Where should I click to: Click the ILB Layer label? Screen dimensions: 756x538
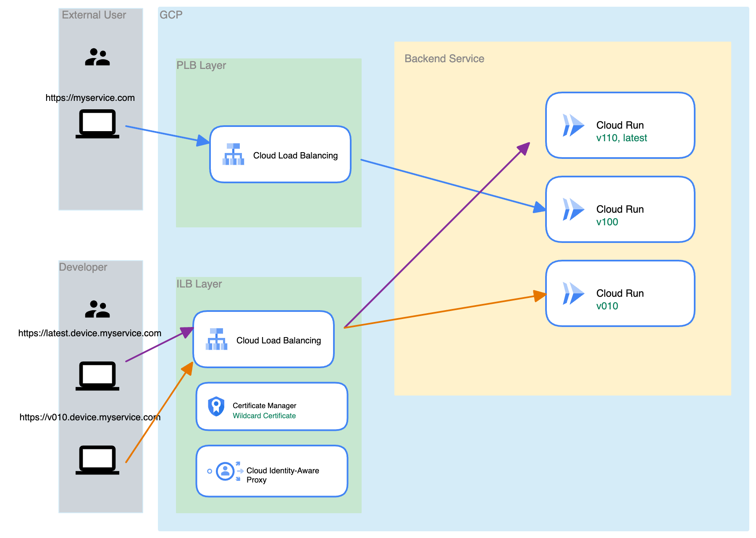click(x=199, y=284)
